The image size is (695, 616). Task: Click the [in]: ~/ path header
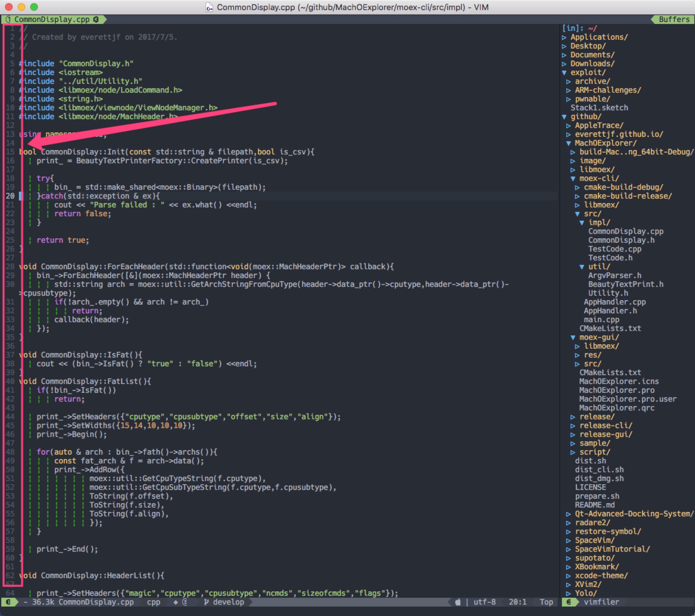579,28
